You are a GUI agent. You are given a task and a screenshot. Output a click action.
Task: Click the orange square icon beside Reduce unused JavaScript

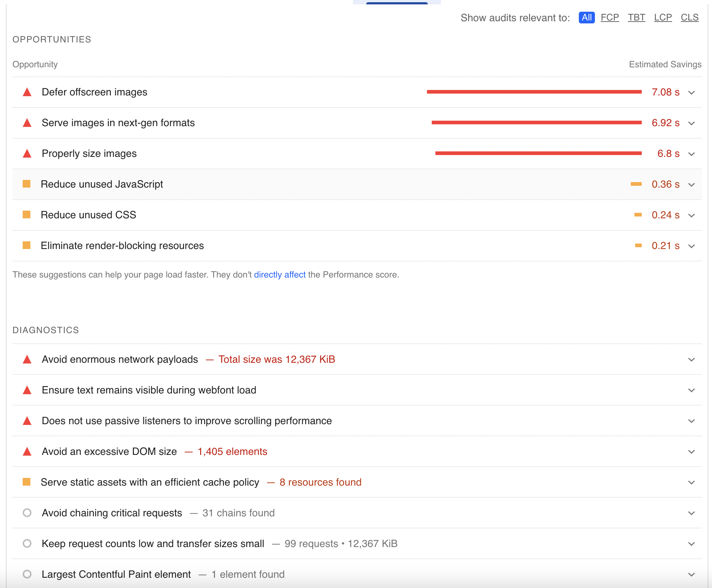27,184
